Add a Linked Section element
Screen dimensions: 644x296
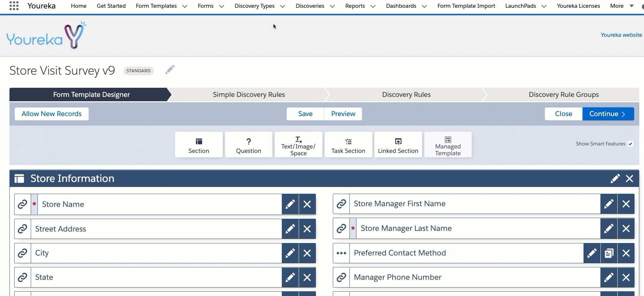pyautogui.click(x=398, y=144)
